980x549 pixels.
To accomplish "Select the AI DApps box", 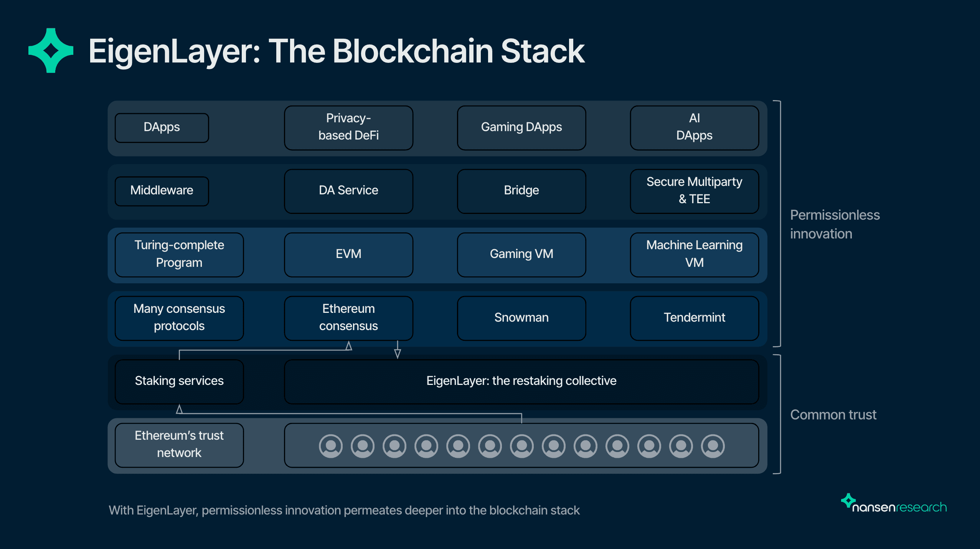I will 694,128.
